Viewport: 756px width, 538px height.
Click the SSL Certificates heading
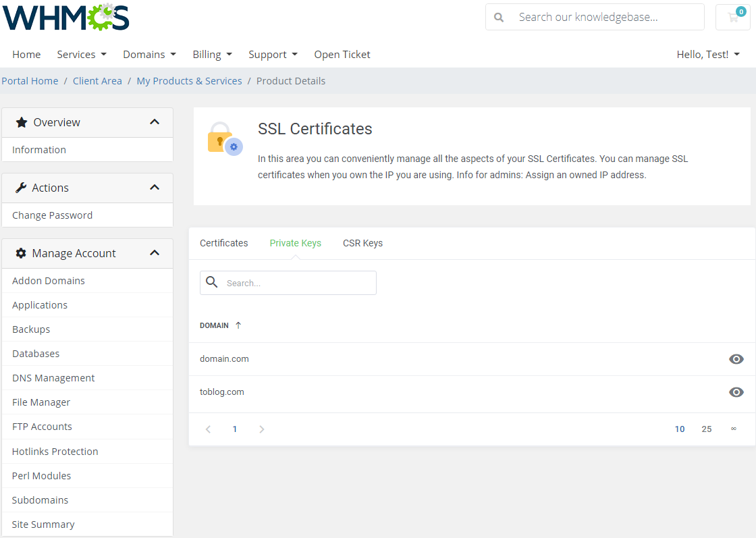coord(315,129)
